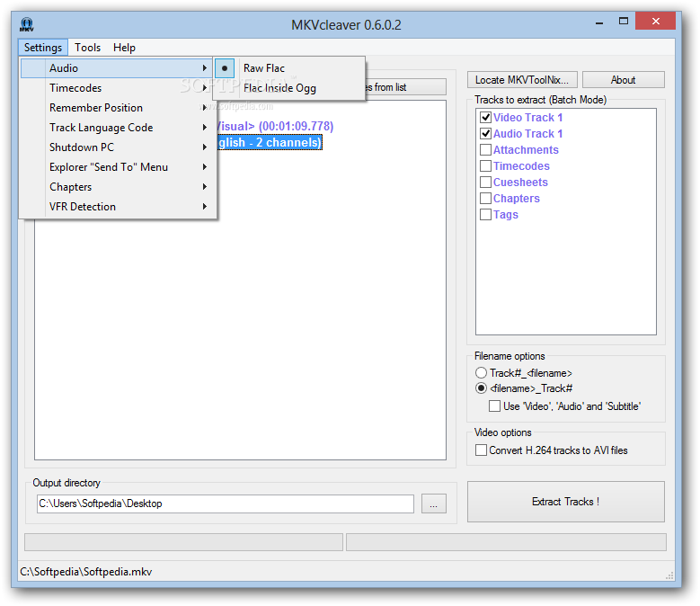Viewport: 700px width, 606px height.
Task: Select the highlighted English 2 channels track row
Action: tap(270, 142)
